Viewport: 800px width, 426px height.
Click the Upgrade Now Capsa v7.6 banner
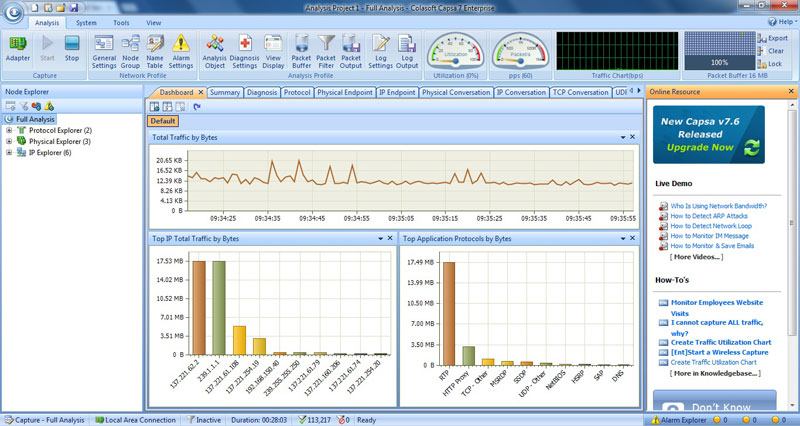[x=709, y=135]
